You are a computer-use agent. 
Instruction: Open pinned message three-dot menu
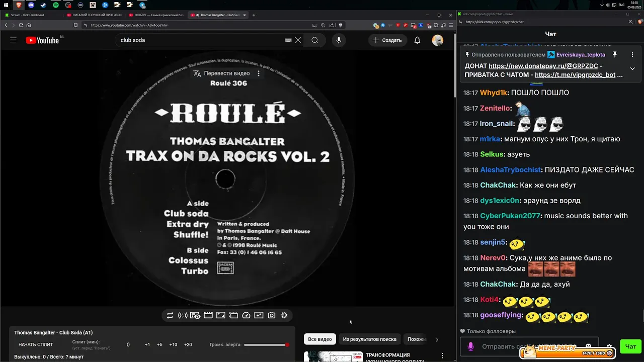632,54
